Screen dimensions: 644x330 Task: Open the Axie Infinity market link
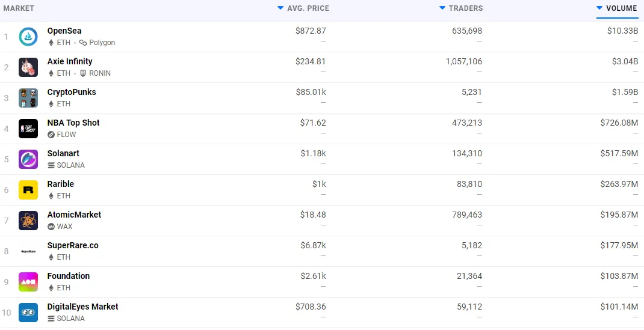(70, 61)
